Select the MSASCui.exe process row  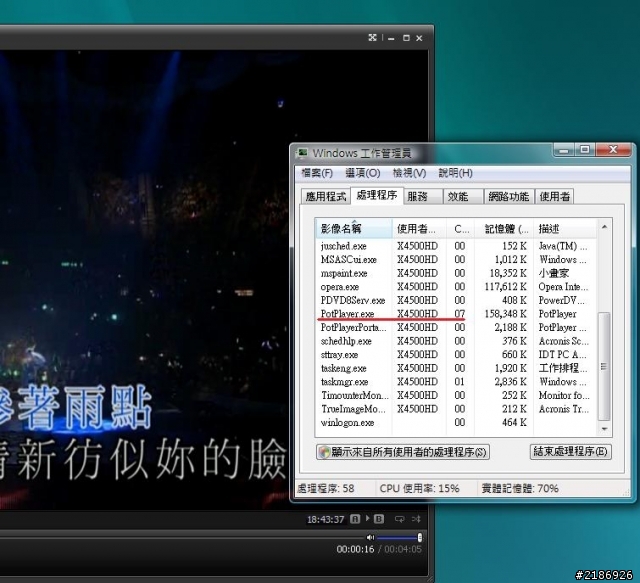456,260
